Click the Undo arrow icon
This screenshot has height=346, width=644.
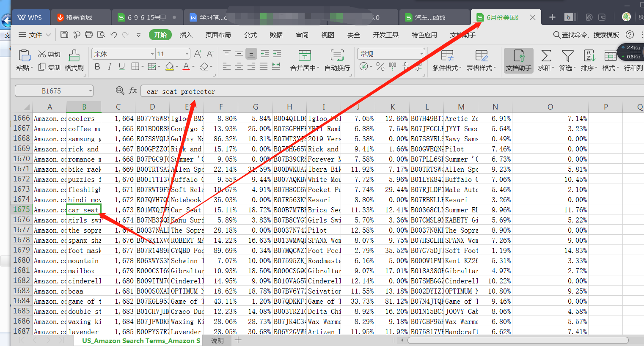tap(113, 35)
